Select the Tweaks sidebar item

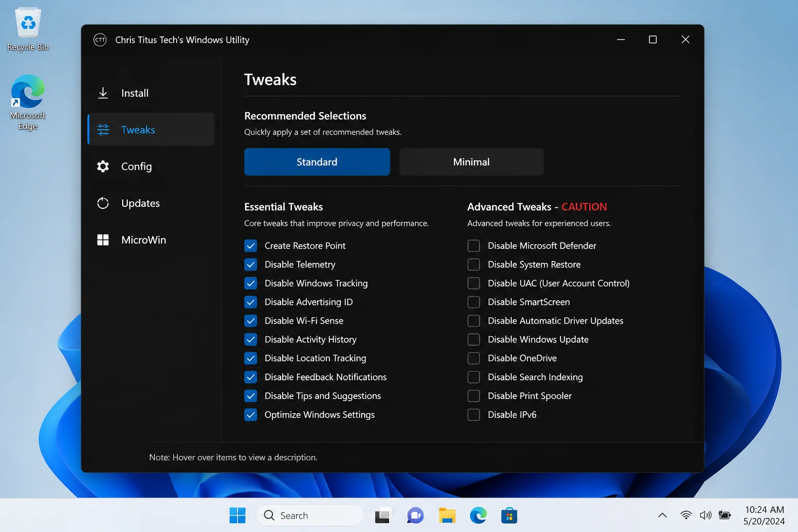click(151, 129)
